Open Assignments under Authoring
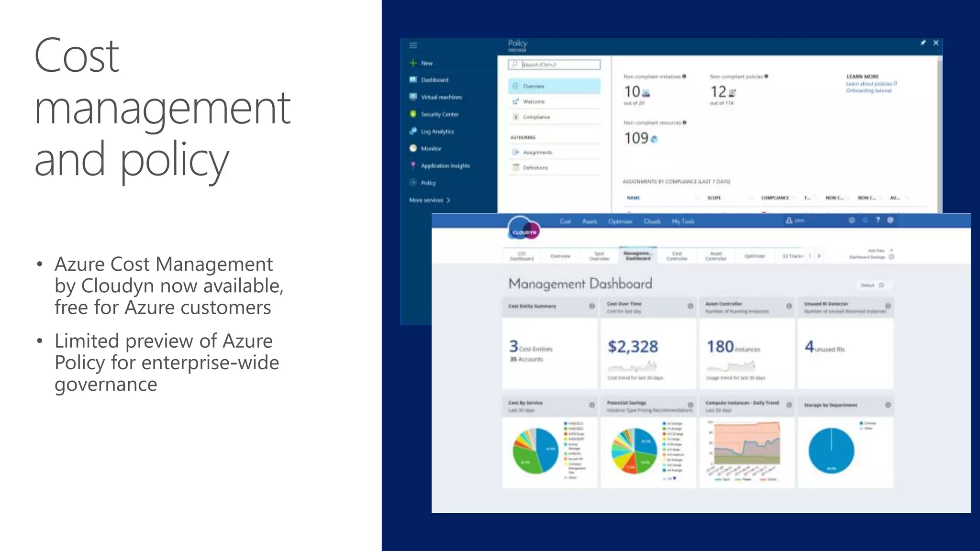 click(x=537, y=153)
